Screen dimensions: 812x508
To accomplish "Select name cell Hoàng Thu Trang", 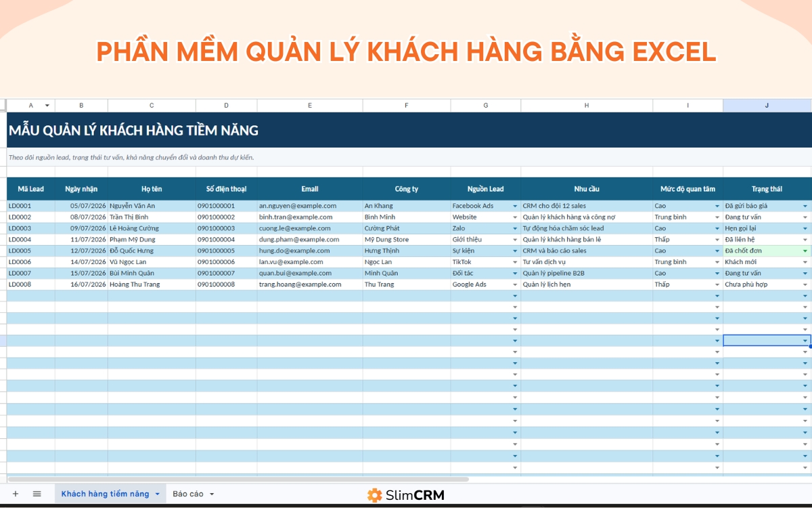I will click(x=152, y=284).
